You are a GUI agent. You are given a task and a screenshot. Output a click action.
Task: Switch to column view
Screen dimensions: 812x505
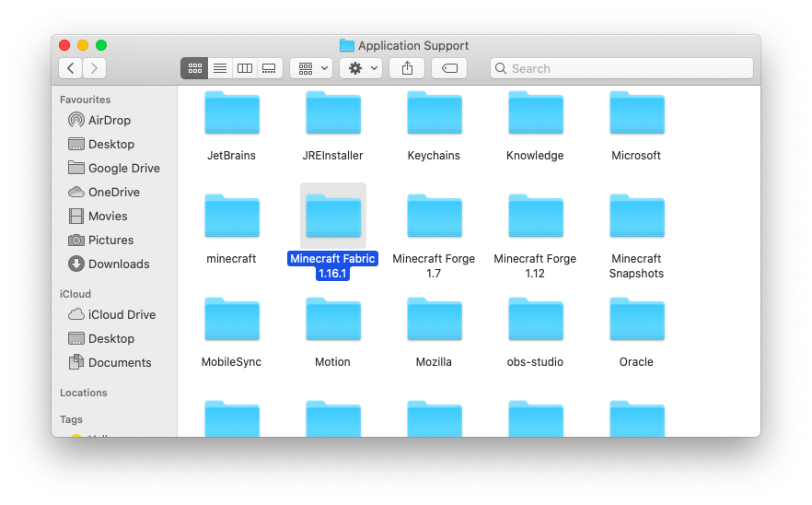(245, 68)
